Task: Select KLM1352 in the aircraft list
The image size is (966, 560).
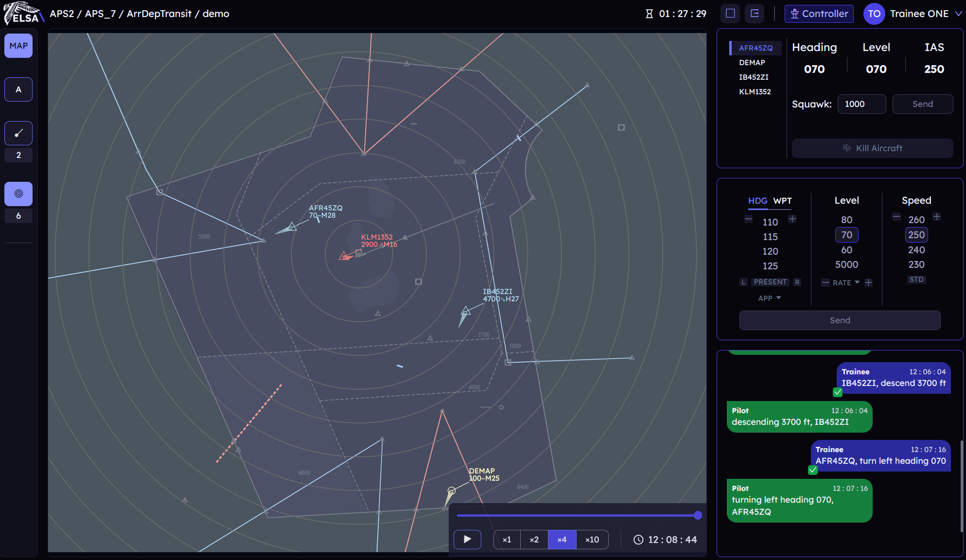Action: pos(755,91)
